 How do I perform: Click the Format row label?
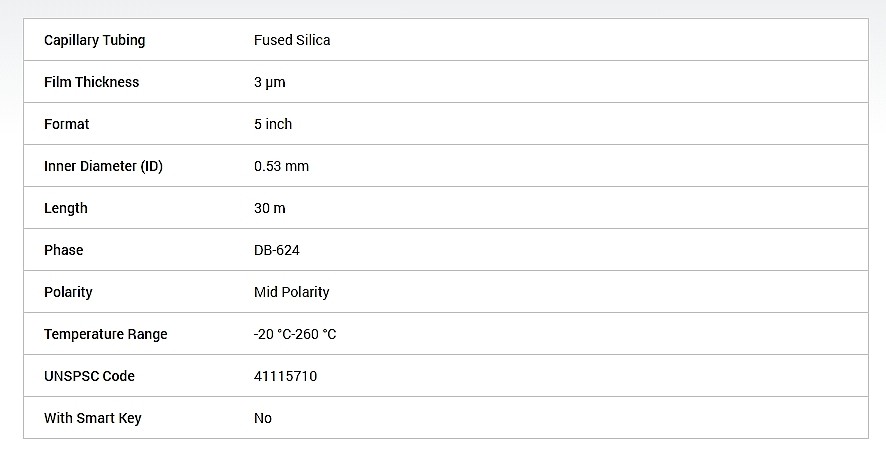[x=67, y=124]
